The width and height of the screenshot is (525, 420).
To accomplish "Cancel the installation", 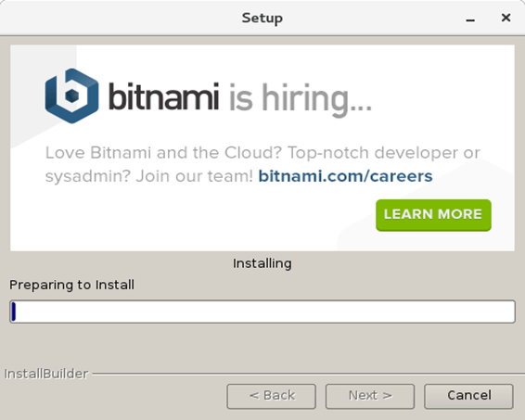I will (x=468, y=396).
